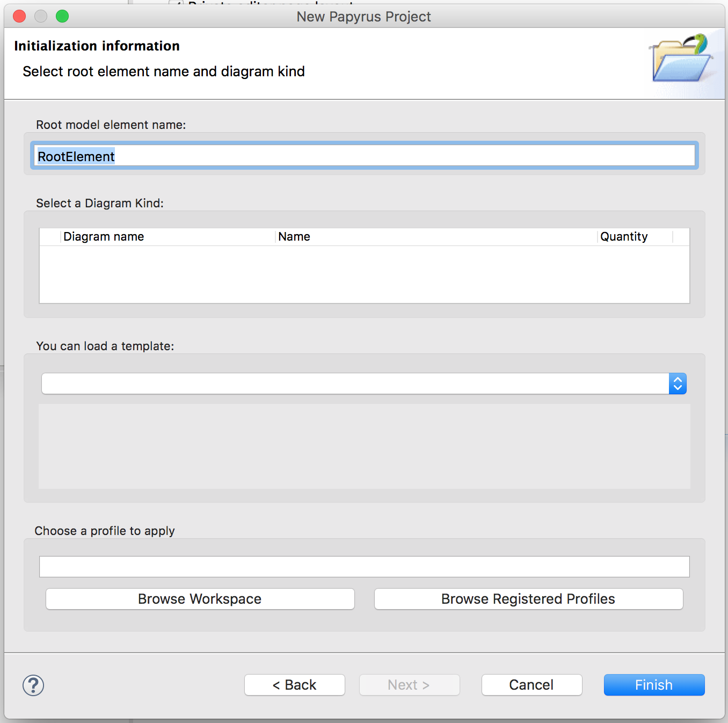Viewport: 728px width, 723px height.
Task: Click the Name column header
Action: tap(436, 237)
